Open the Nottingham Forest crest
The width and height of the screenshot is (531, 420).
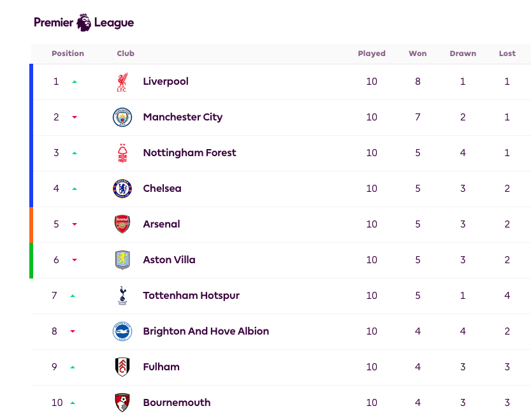point(122,153)
